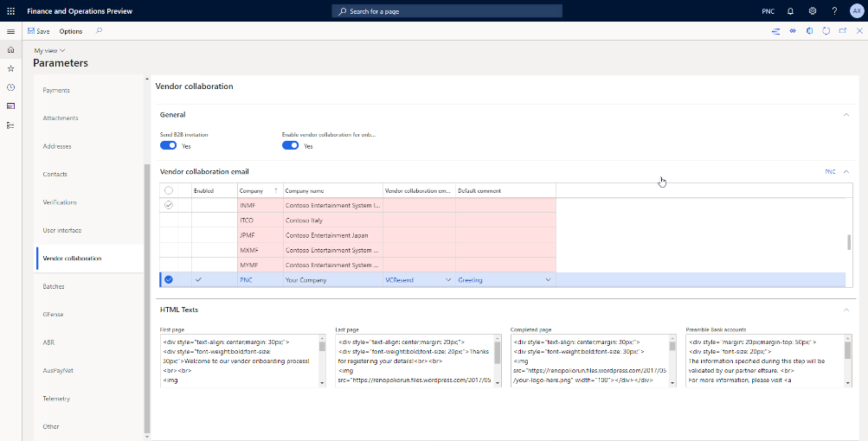
Task: Refresh the page with circular arrow icon
Action: coord(826,31)
